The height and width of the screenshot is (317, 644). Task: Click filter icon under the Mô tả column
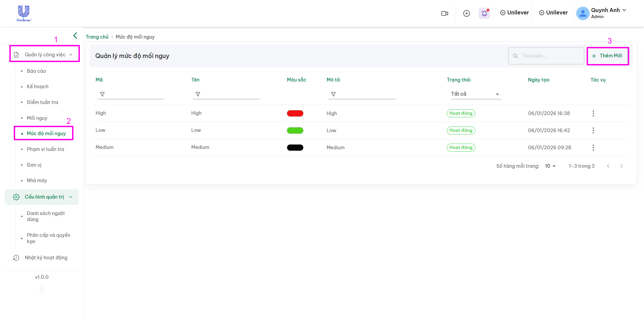pos(333,94)
